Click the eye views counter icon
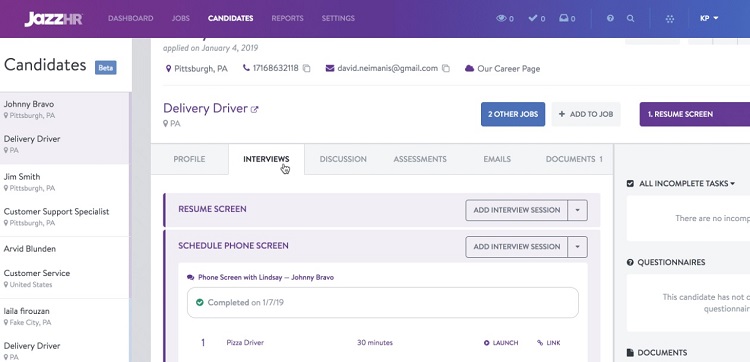The height and width of the screenshot is (362, 750). [x=501, y=19]
